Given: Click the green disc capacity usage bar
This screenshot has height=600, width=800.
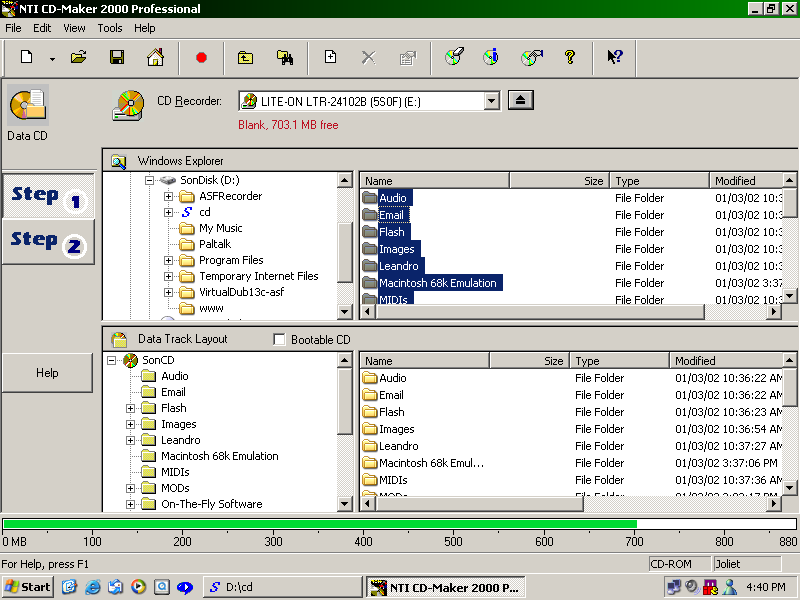Looking at the screenshot, I should (x=320, y=524).
